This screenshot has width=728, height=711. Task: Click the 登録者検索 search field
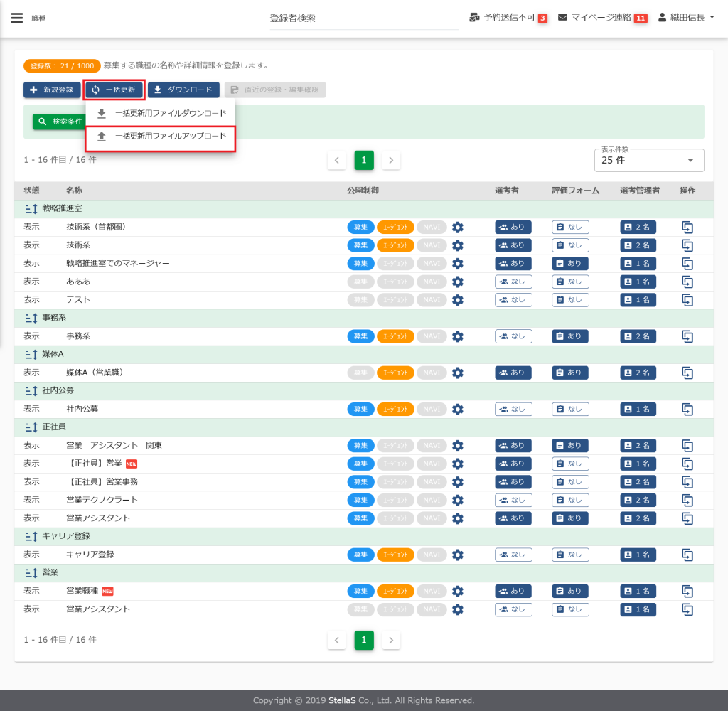[363, 18]
